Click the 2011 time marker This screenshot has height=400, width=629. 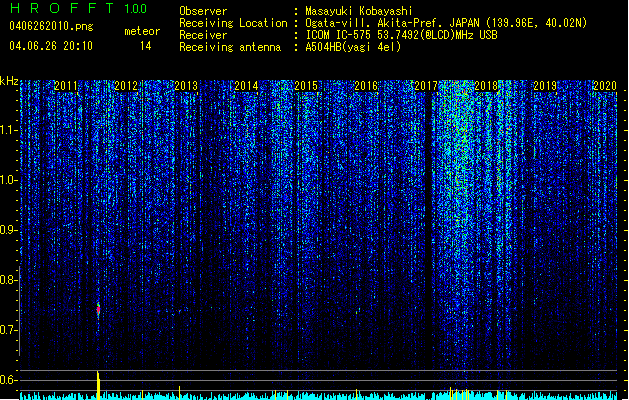66,86
